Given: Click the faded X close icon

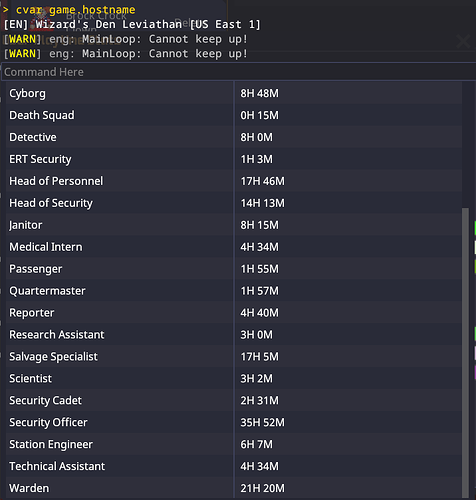Looking at the screenshot, I should click(463, 42).
